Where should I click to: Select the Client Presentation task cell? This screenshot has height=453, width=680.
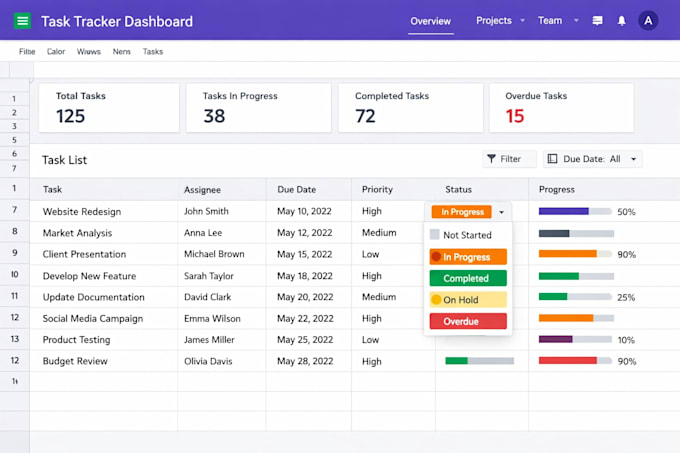(104, 254)
